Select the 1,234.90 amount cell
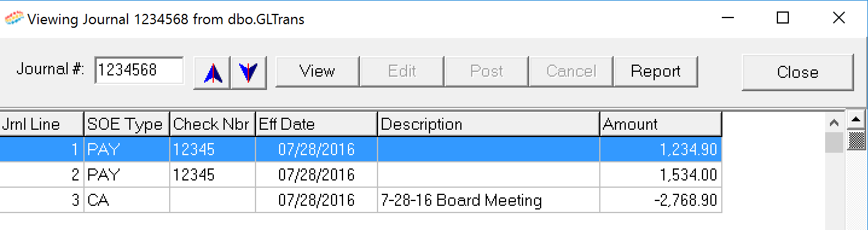Image resolution: width=868 pixels, height=230 pixels. pyautogui.click(x=661, y=150)
